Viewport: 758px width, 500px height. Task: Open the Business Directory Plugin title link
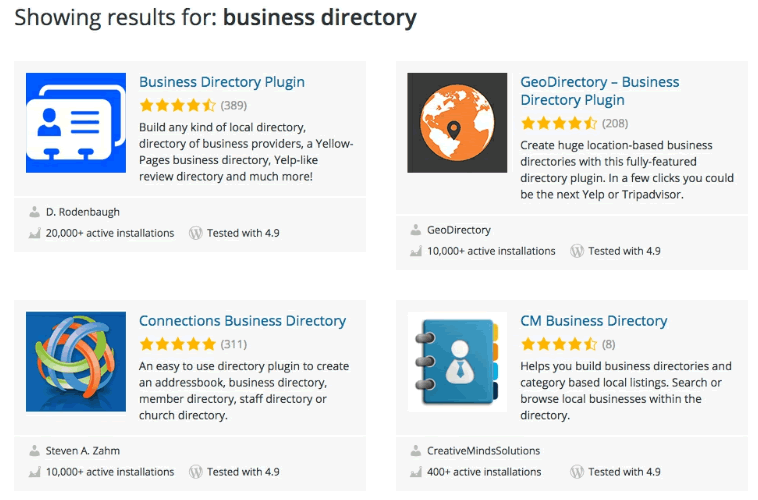tap(222, 82)
